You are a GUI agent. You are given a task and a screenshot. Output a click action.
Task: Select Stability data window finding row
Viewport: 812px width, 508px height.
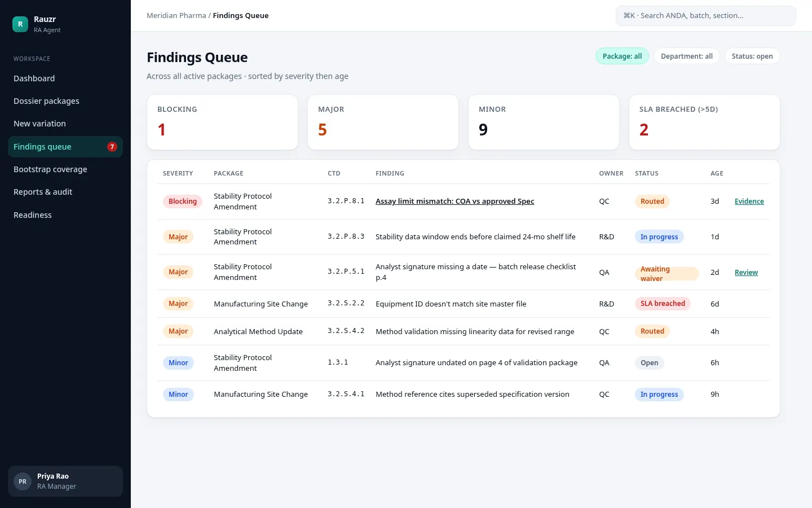click(x=464, y=237)
